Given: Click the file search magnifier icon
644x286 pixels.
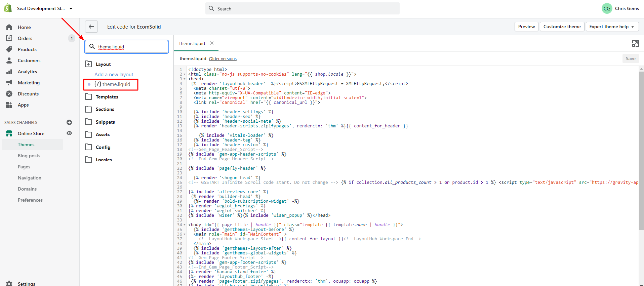Looking at the screenshot, I should [x=92, y=46].
